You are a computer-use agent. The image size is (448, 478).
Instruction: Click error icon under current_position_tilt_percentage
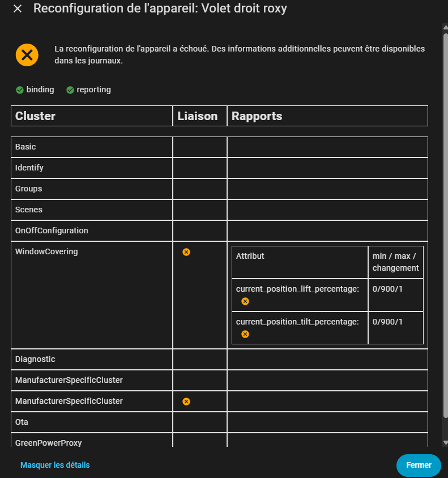coord(245,334)
